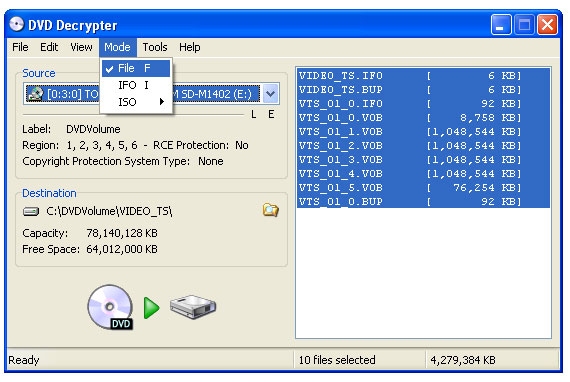This screenshot has width=570, height=382.
Task: Expand the ISO submenu arrow
Action: point(162,102)
